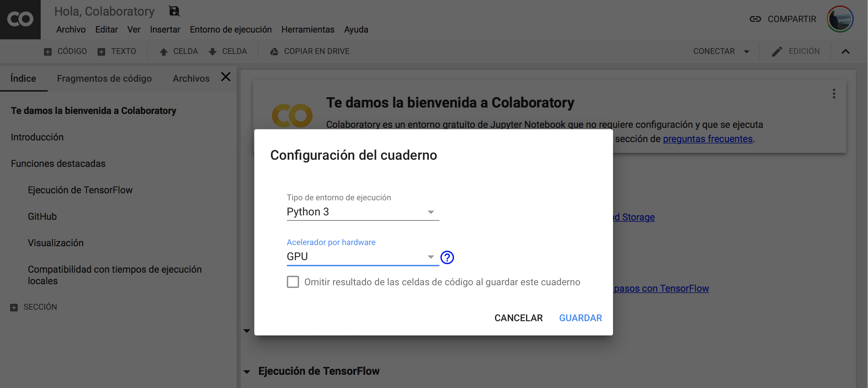Click the Compartir link icon
This screenshot has width=868, height=388.
coord(755,19)
